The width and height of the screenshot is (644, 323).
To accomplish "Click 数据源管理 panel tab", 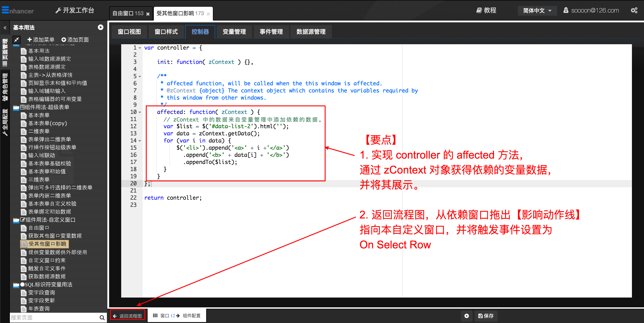I will click(311, 32).
